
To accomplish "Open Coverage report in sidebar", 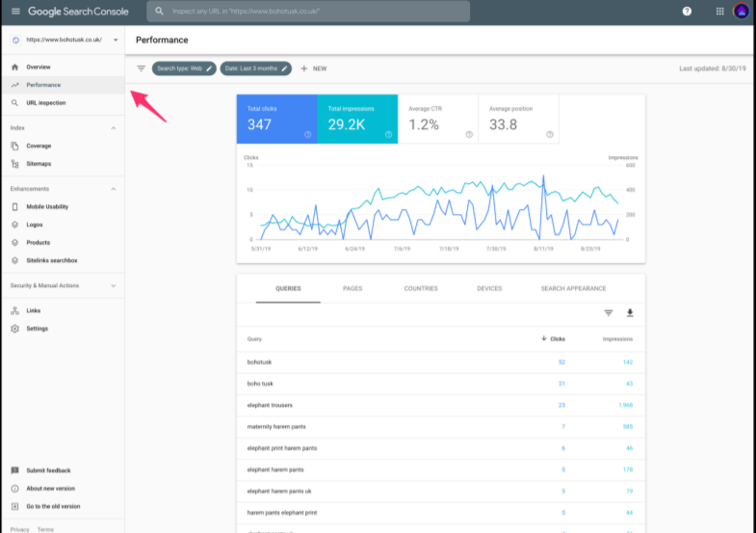I will point(63,146).
